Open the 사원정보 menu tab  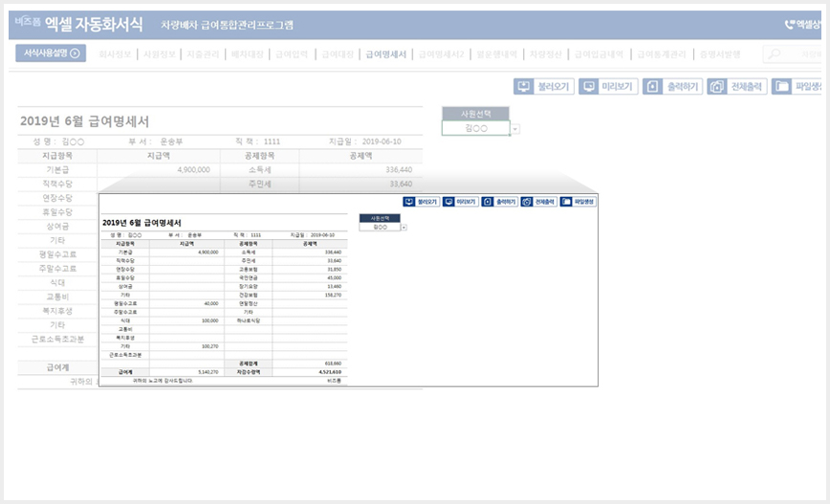coord(160,54)
